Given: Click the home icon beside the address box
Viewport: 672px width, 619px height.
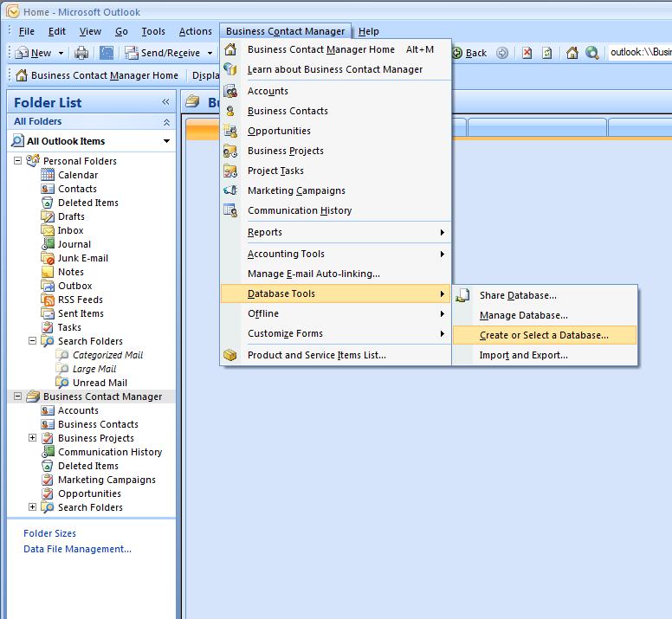Looking at the screenshot, I should point(572,53).
